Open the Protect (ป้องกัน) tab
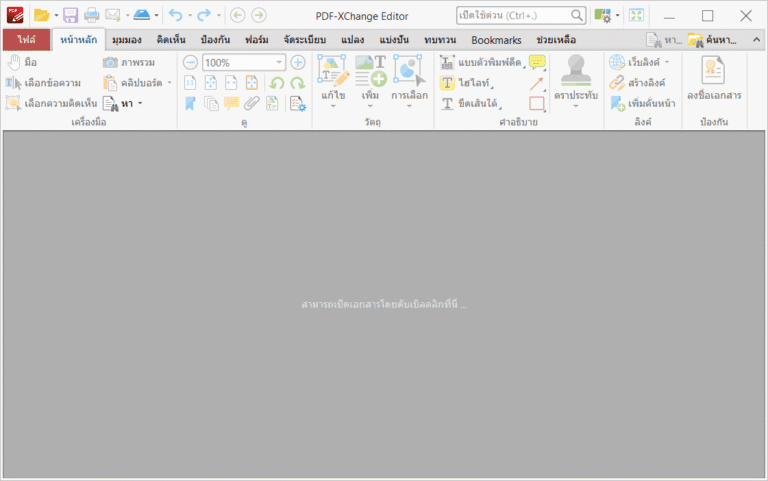The height and width of the screenshot is (481, 768). click(215, 40)
